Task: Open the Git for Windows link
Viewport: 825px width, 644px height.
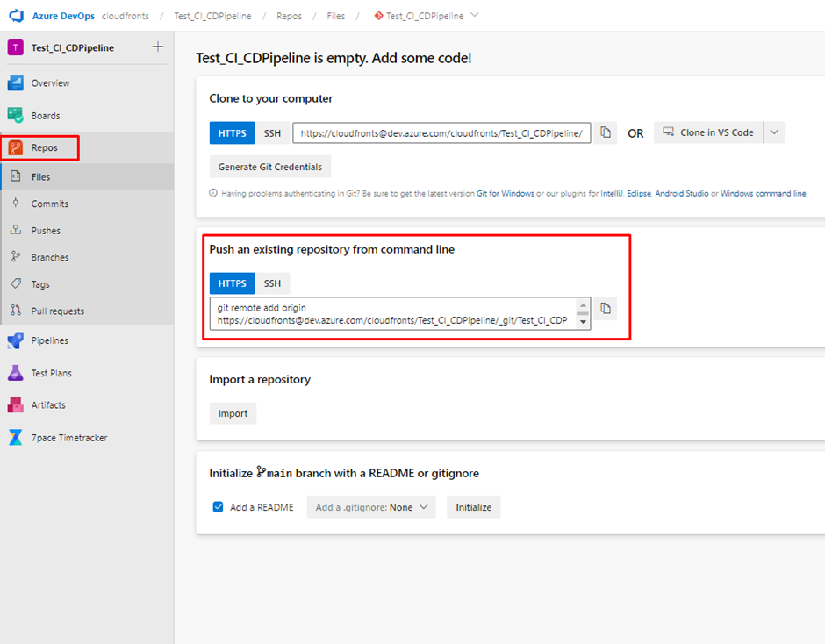Action: coord(506,194)
